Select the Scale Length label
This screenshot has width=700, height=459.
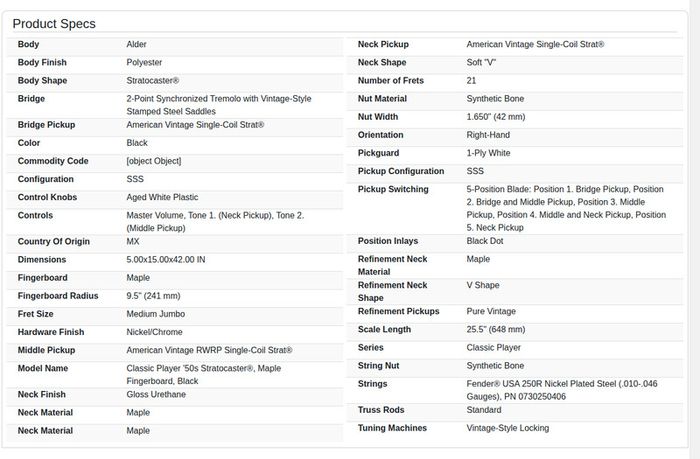pyautogui.click(x=384, y=330)
